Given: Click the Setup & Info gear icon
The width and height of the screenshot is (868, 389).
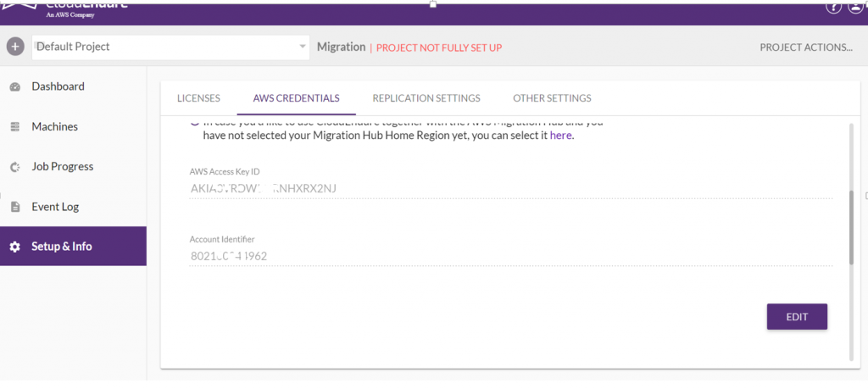Looking at the screenshot, I should 15,247.
